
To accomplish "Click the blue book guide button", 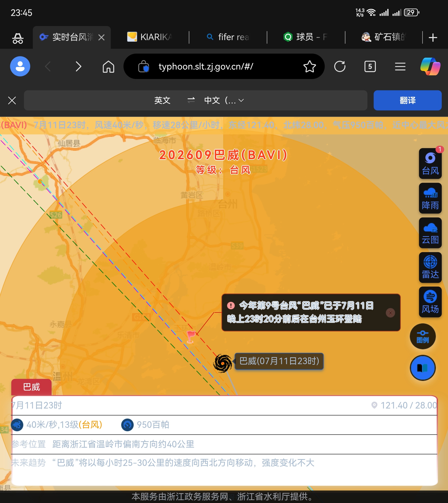I will pos(423,368).
